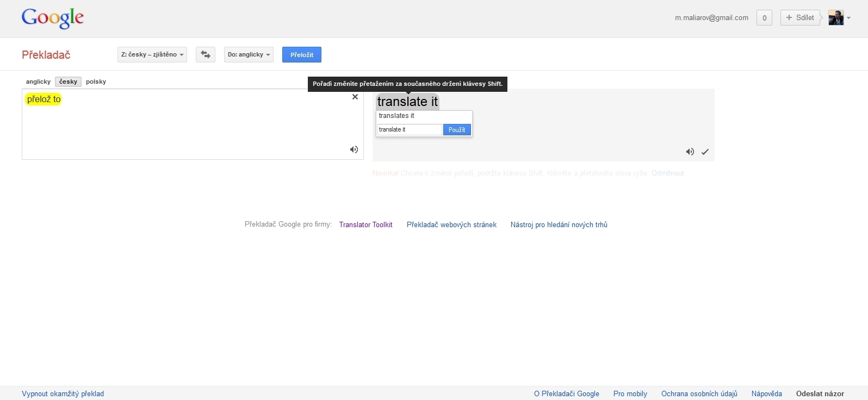This screenshot has width=868, height=400.
Task: Rate the translation with the checkmark icon
Action: [705, 152]
